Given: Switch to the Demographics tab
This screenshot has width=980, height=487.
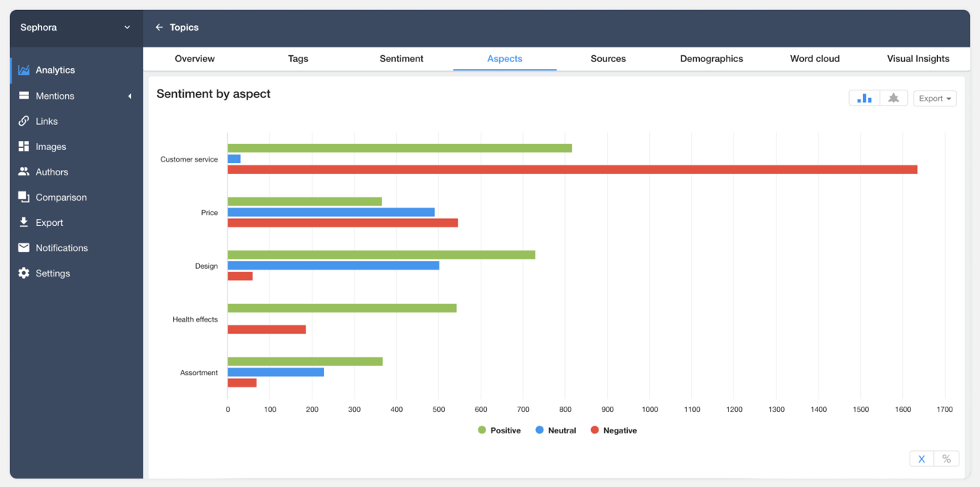Looking at the screenshot, I should (711, 59).
